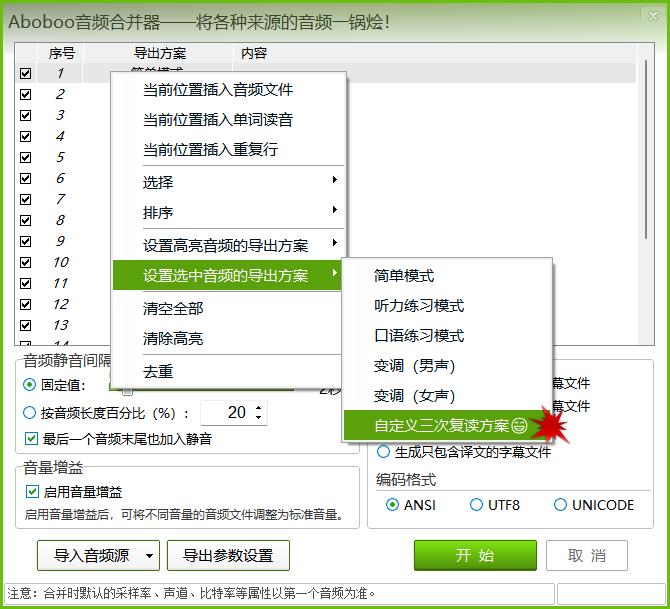Click the audio list vertical scrollbar
This screenshot has height=609, width=670.
pyautogui.click(x=646, y=150)
